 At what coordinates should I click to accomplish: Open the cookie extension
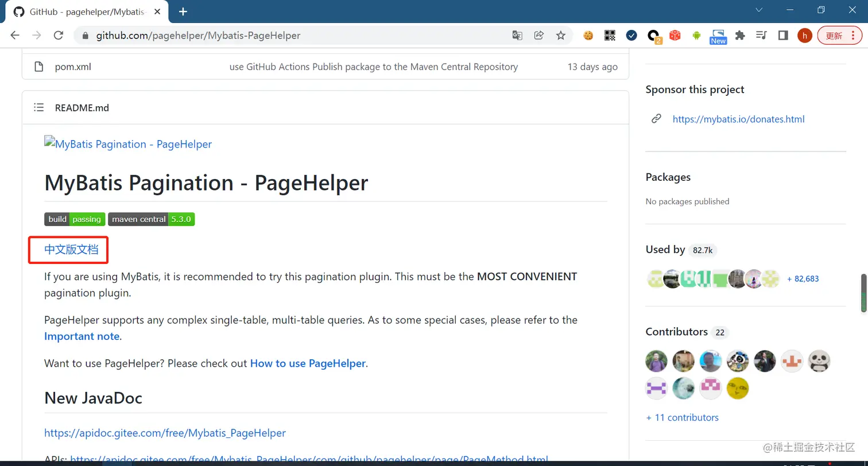point(588,36)
